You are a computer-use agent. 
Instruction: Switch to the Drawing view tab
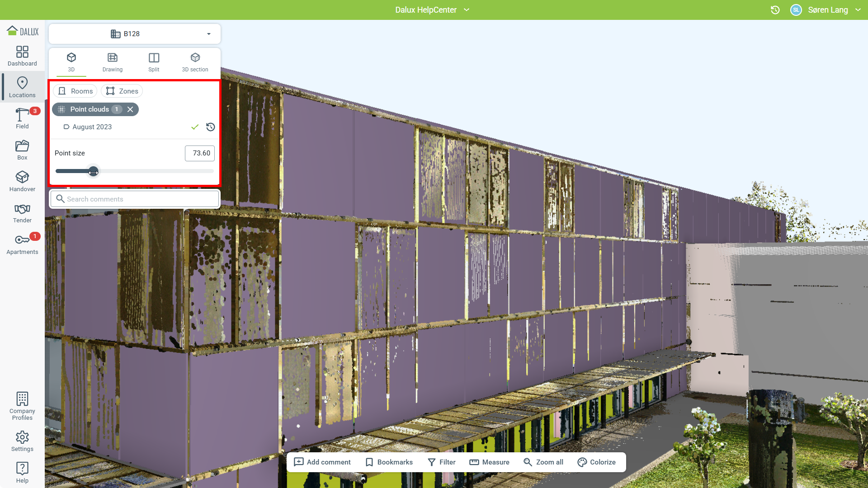click(x=112, y=62)
